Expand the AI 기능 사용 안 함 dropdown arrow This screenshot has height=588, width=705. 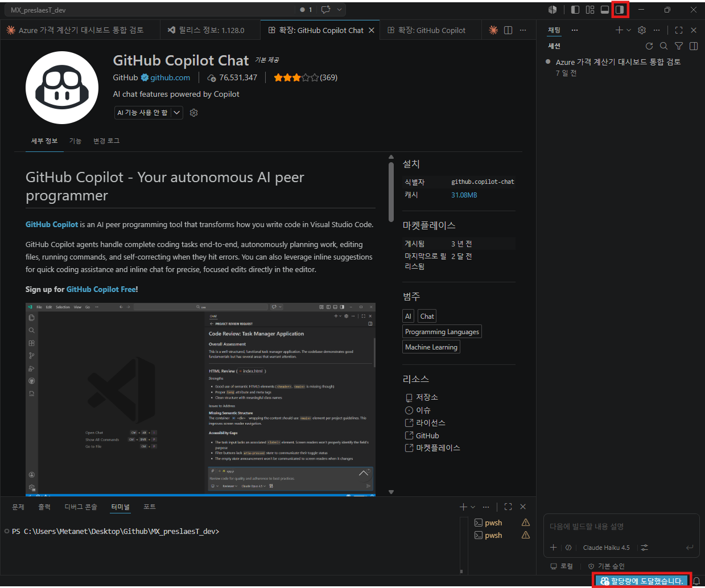click(x=177, y=113)
